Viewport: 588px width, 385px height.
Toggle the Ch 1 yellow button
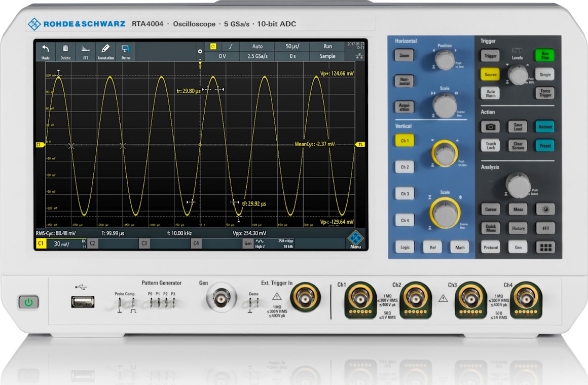[405, 141]
